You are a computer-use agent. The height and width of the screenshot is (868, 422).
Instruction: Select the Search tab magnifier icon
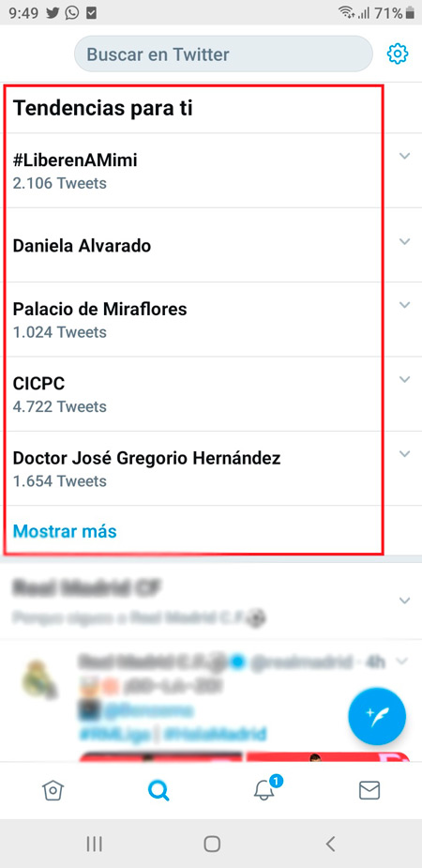158,790
